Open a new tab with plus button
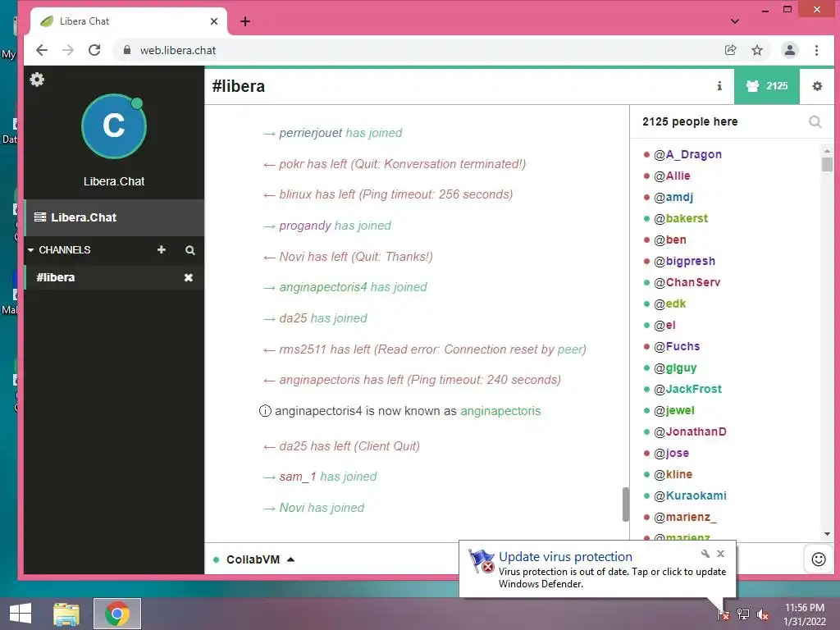 click(245, 21)
